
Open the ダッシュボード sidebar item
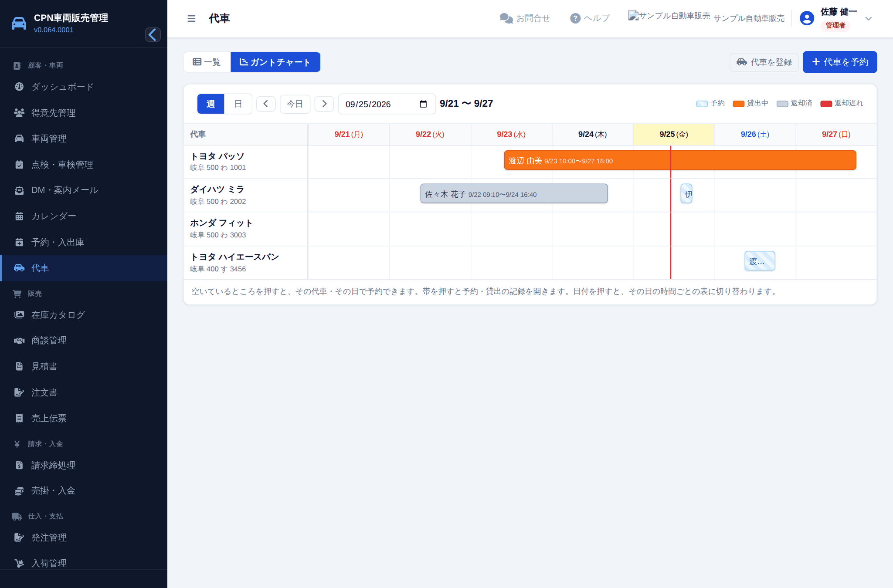pyautogui.click(x=84, y=87)
